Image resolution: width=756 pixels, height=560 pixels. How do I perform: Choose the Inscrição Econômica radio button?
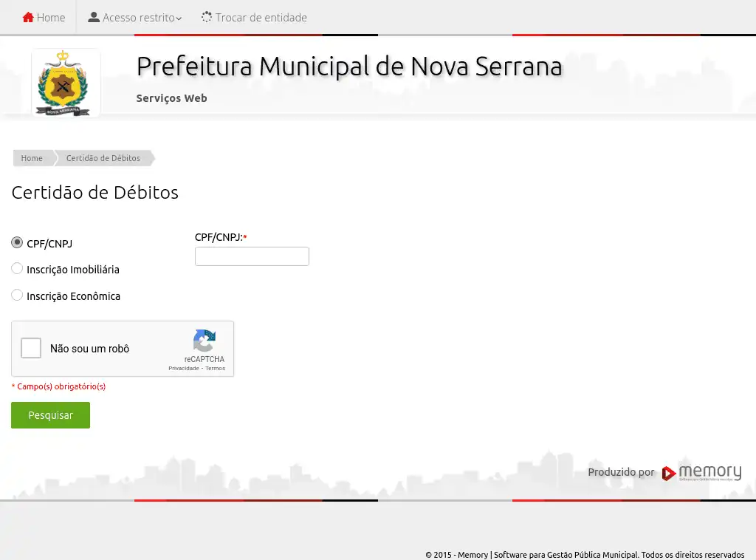click(x=17, y=296)
